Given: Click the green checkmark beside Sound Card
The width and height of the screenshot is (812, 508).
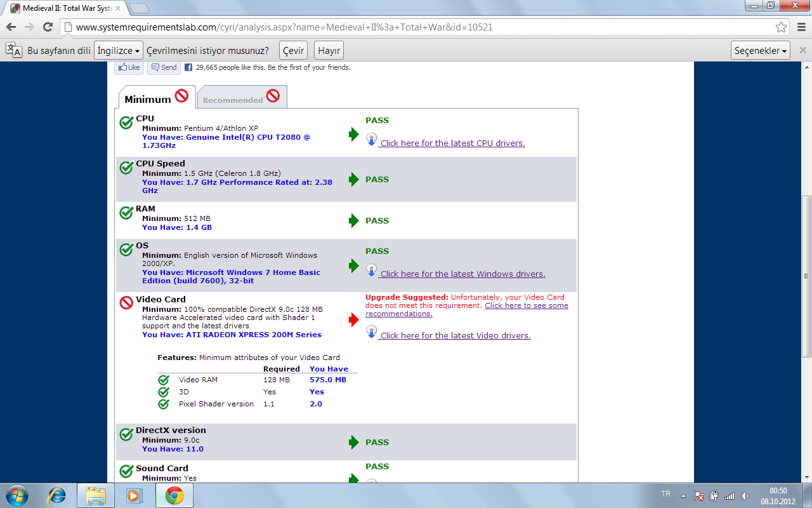Looking at the screenshot, I should (x=126, y=472).
